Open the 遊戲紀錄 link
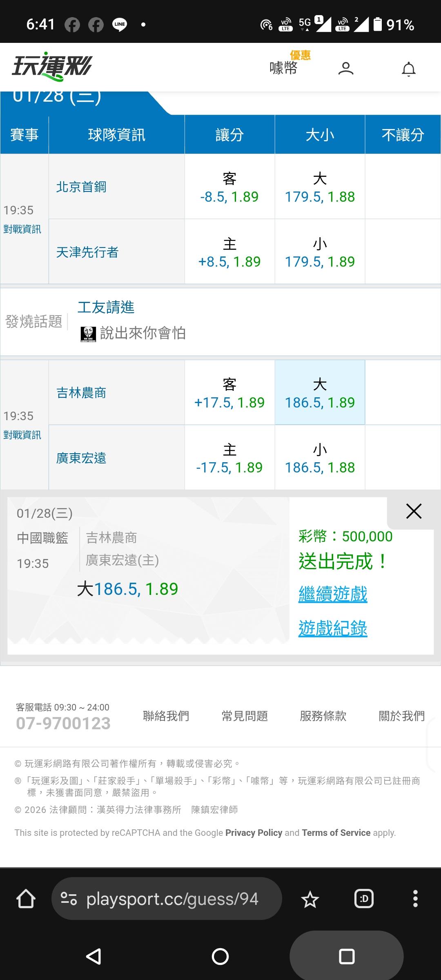 (333, 628)
